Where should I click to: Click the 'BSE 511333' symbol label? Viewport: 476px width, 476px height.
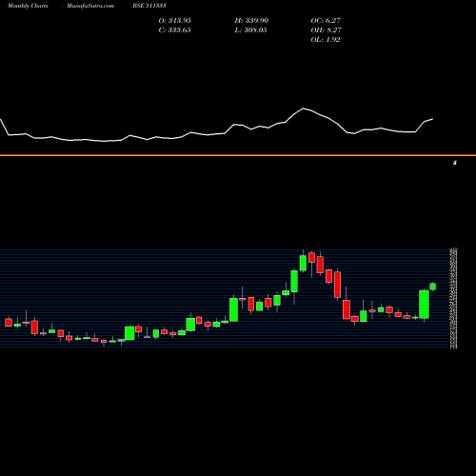click(149, 6)
